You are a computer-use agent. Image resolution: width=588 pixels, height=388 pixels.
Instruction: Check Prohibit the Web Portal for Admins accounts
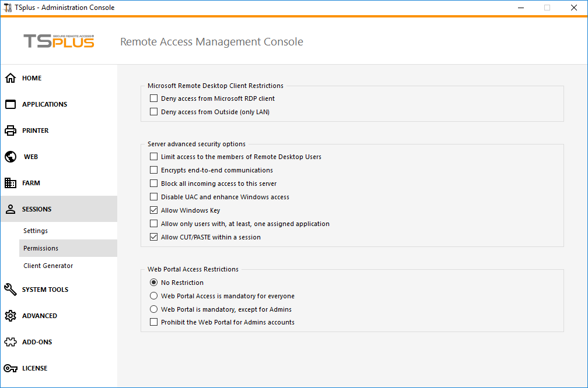(x=154, y=323)
